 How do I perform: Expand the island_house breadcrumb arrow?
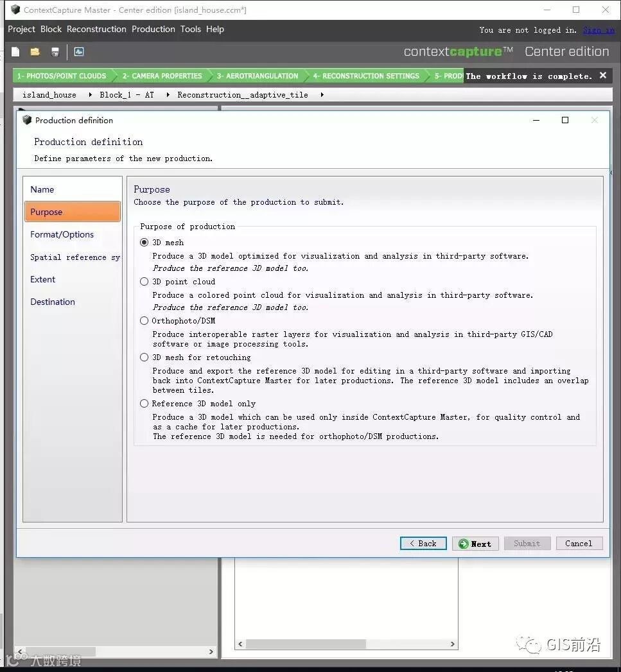tap(90, 95)
